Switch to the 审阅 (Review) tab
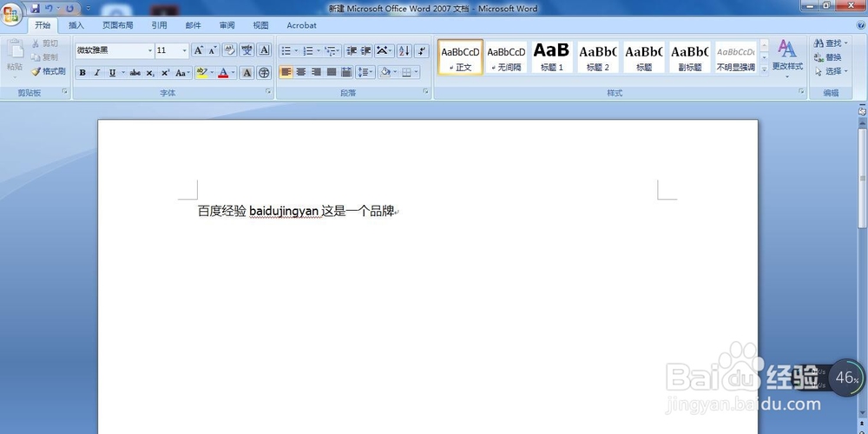The image size is (868, 434). (x=227, y=25)
